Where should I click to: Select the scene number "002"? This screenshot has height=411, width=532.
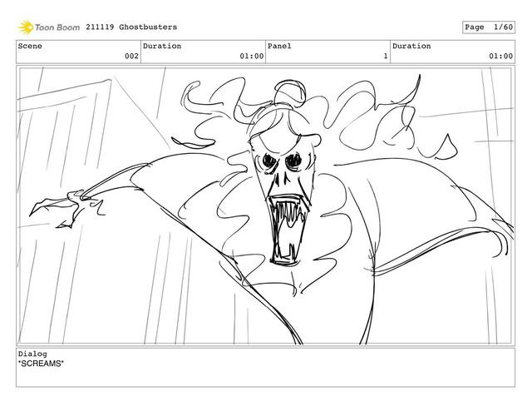pyautogui.click(x=131, y=56)
